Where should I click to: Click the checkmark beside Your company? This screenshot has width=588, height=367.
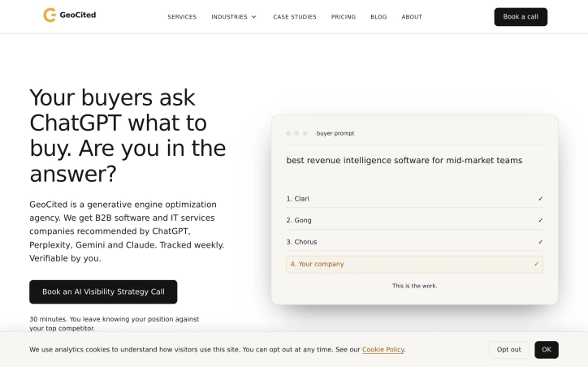pyautogui.click(x=536, y=264)
